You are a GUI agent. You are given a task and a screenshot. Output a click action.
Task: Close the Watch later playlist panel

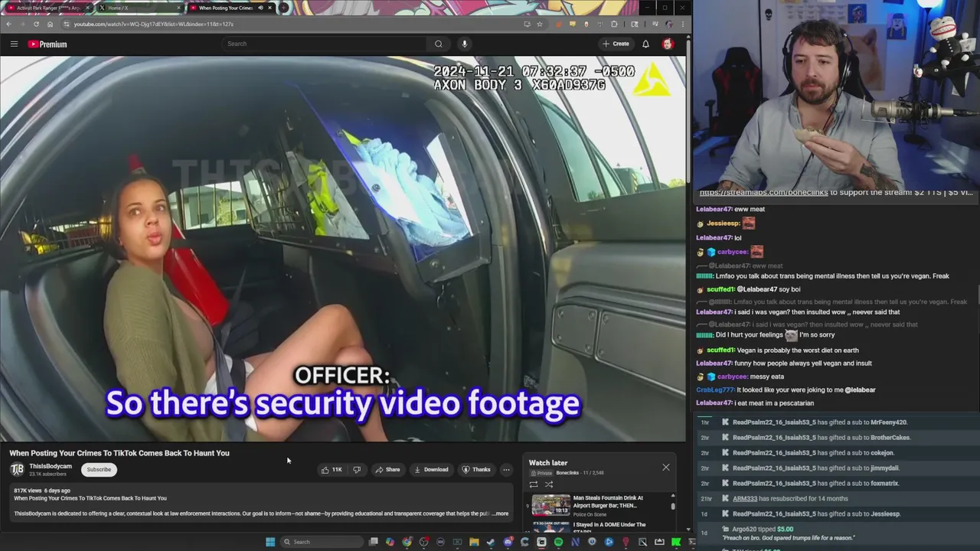pos(665,467)
